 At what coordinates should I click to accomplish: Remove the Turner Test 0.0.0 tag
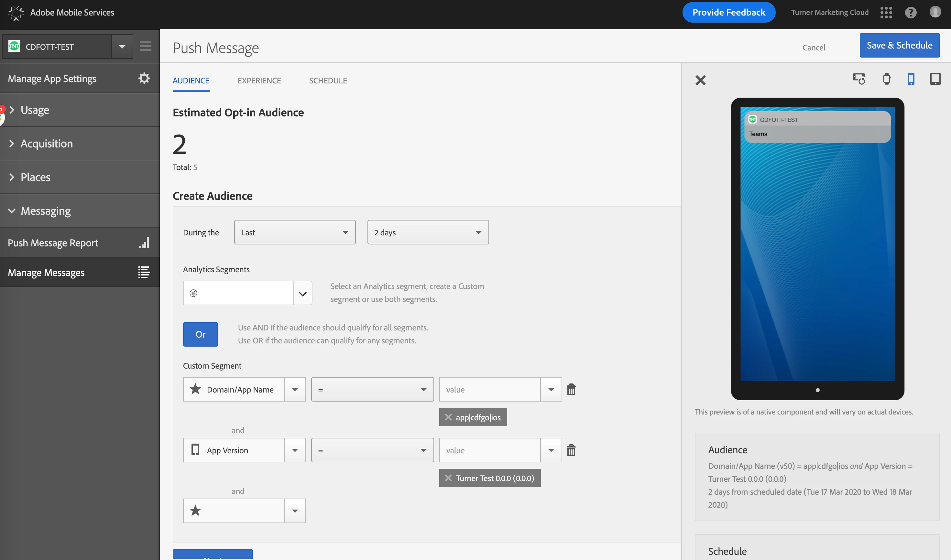tap(448, 478)
